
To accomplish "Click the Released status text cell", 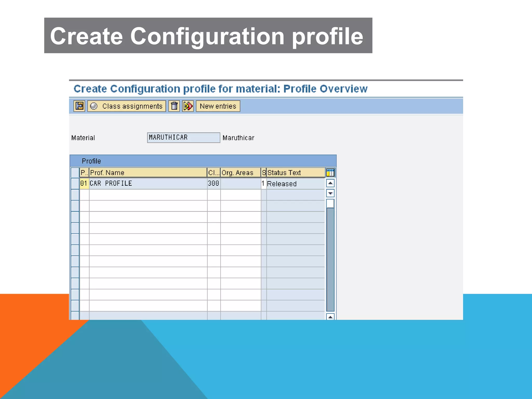I will click(x=296, y=184).
